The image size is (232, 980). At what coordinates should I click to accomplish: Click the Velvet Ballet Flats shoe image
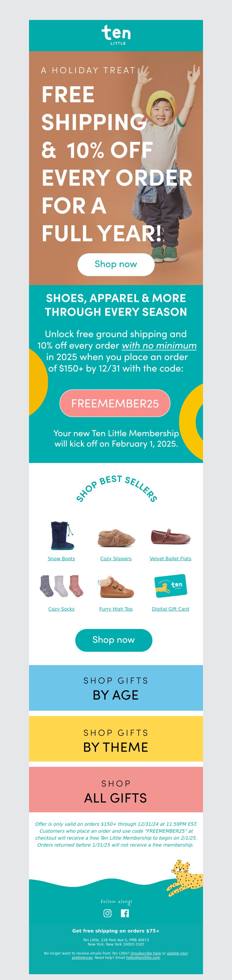170,536
